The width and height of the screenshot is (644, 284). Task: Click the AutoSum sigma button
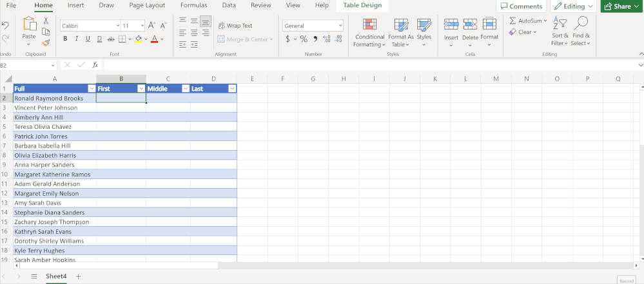pos(528,21)
